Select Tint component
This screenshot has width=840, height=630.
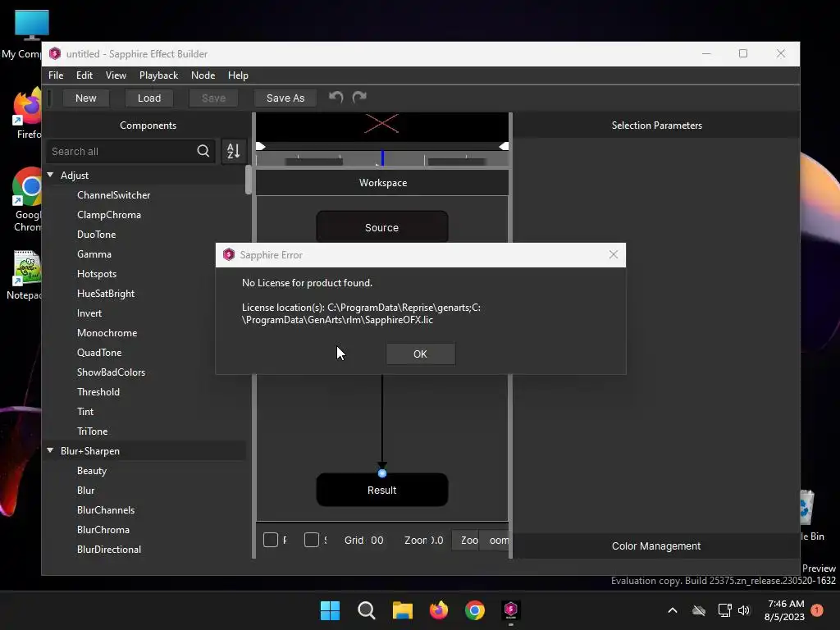click(85, 412)
